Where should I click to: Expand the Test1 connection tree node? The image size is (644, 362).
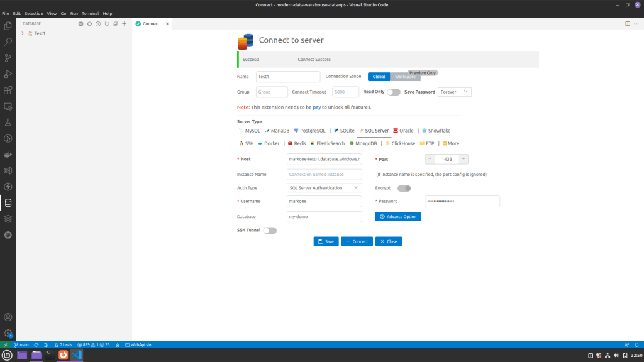click(x=23, y=33)
